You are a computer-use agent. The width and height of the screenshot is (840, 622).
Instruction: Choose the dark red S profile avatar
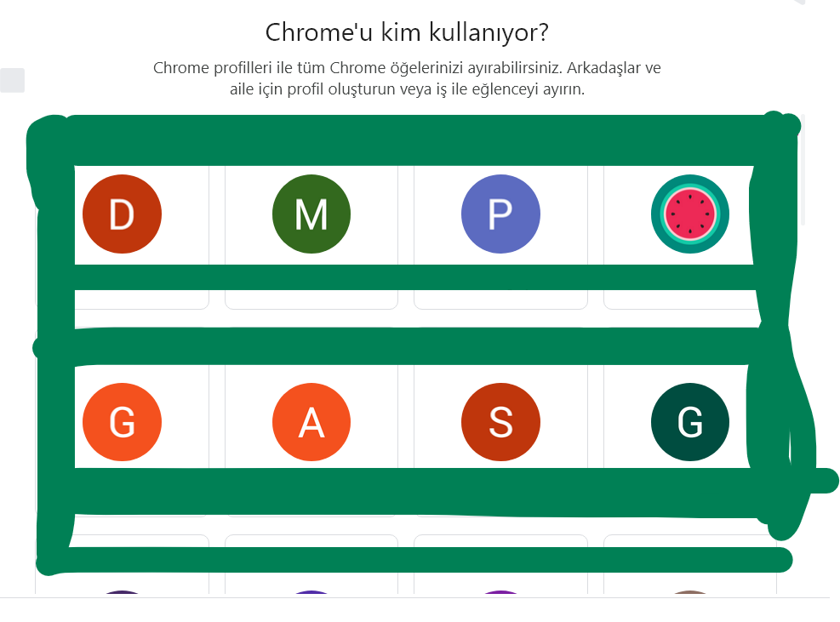[x=501, y=422]
